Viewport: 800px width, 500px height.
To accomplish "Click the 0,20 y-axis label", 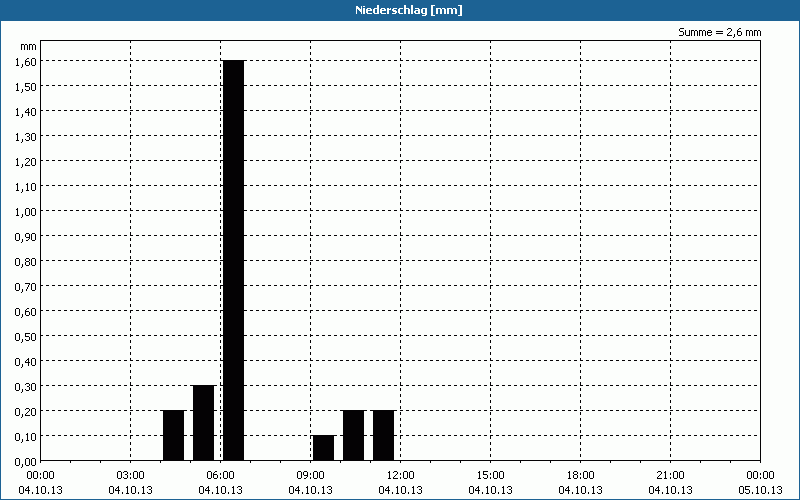I will tap(26, 411).
